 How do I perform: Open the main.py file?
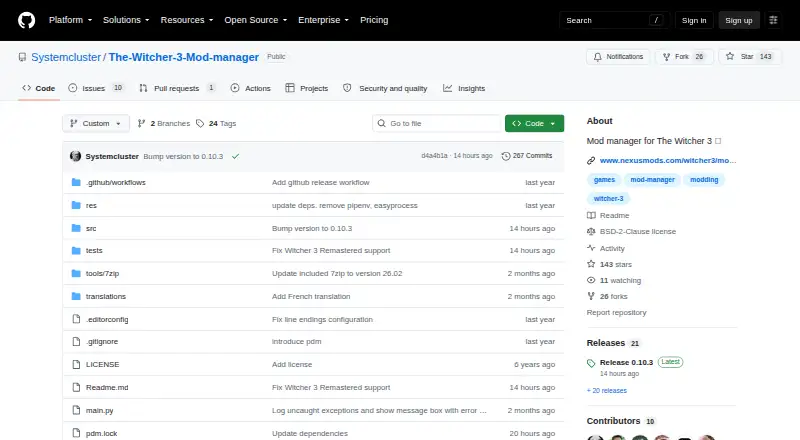(99, 410)
